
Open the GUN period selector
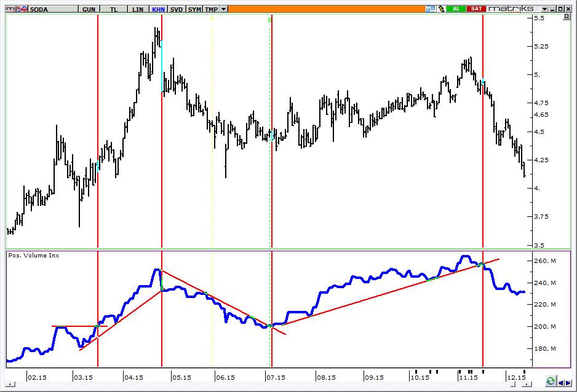(89, 9)
